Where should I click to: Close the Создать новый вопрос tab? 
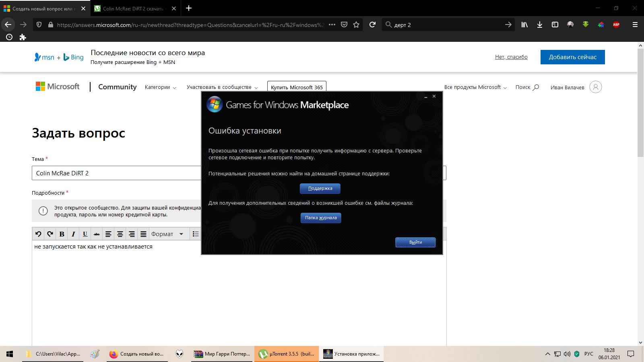[x=83, y=8]
